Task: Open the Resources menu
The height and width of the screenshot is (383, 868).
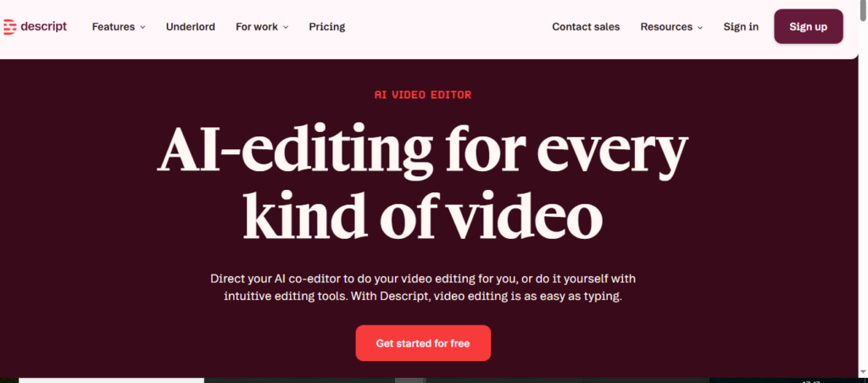Action: point(666,27)
